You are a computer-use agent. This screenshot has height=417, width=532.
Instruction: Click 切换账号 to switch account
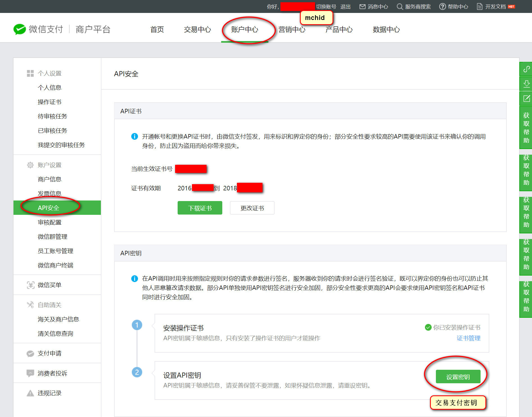[326, 6]
